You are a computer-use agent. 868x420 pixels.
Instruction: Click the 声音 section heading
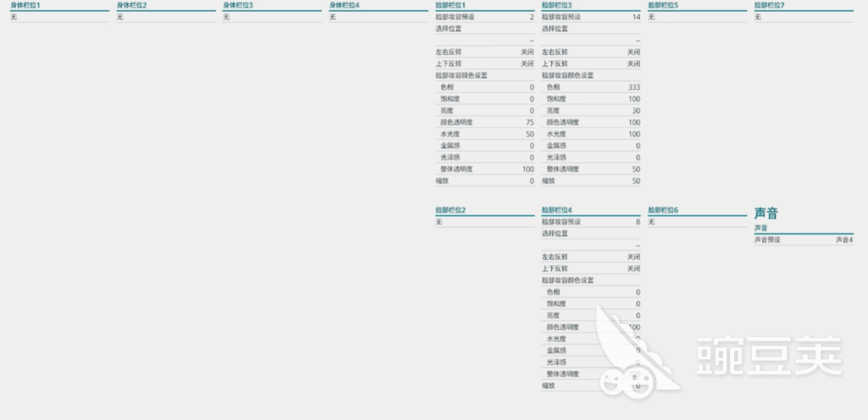(x=766, y=213)
